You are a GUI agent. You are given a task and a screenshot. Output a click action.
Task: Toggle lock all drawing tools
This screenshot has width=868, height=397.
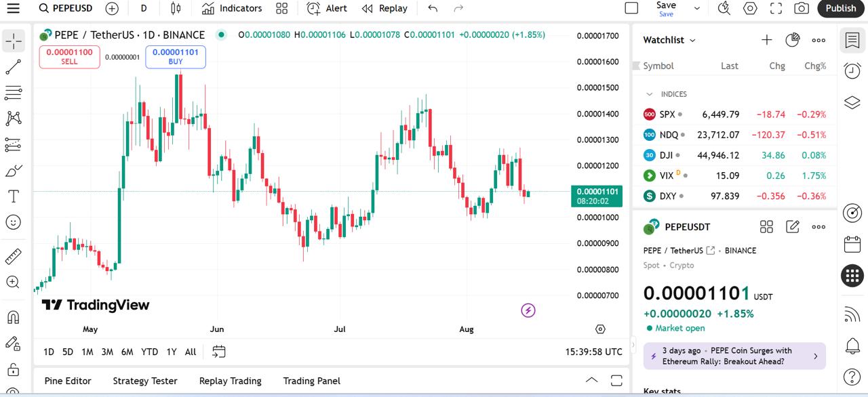point(14,369)
